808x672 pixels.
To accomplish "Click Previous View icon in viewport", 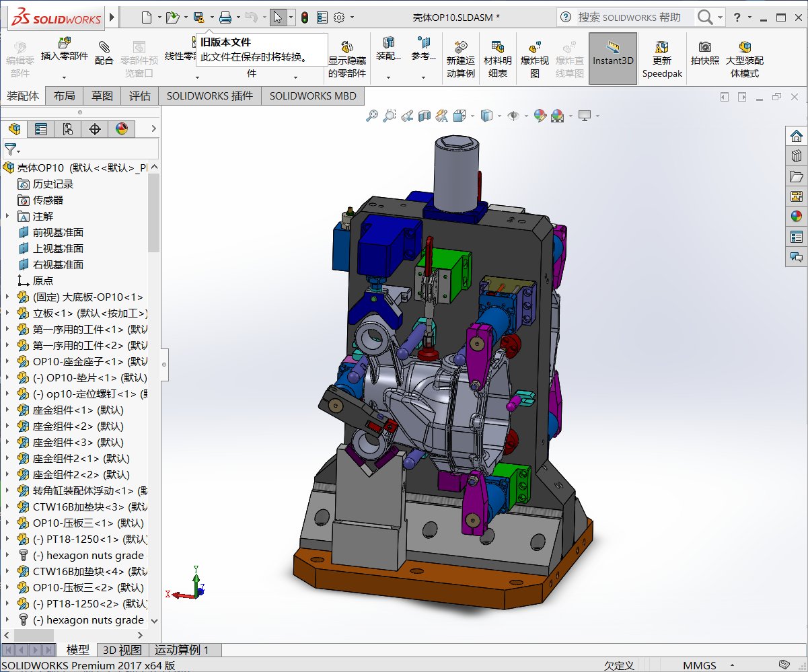I will click(407, 116).
